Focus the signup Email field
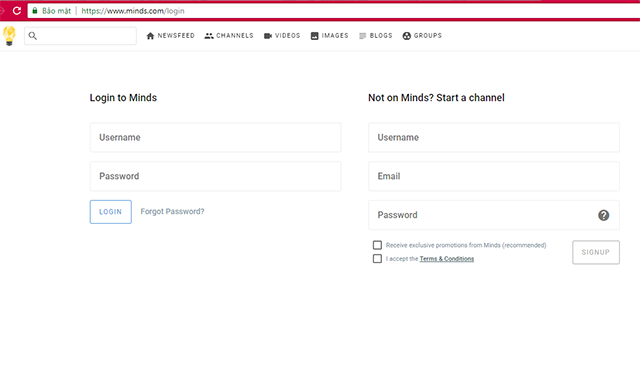Screen dimensions: 640x389 [494, 176]
